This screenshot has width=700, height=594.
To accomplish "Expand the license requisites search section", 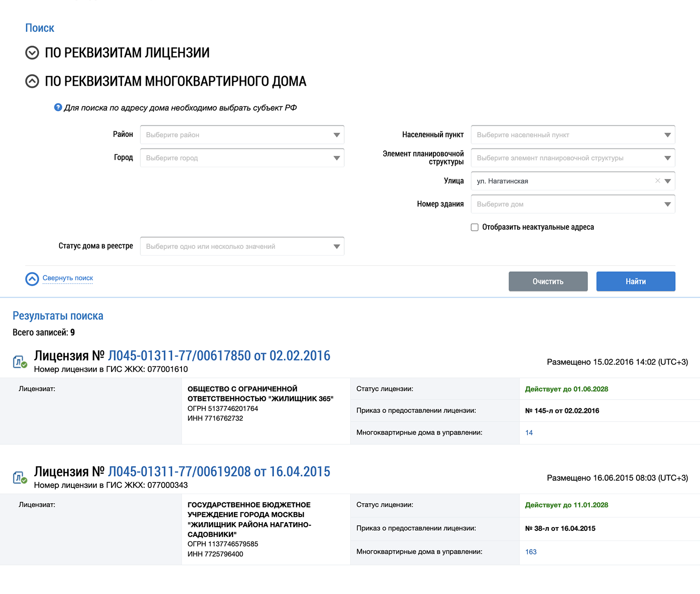I will [32, 53].
